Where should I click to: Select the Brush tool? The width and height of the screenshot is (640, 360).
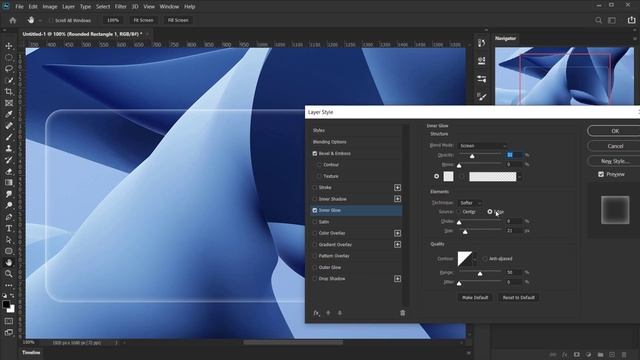9,137
